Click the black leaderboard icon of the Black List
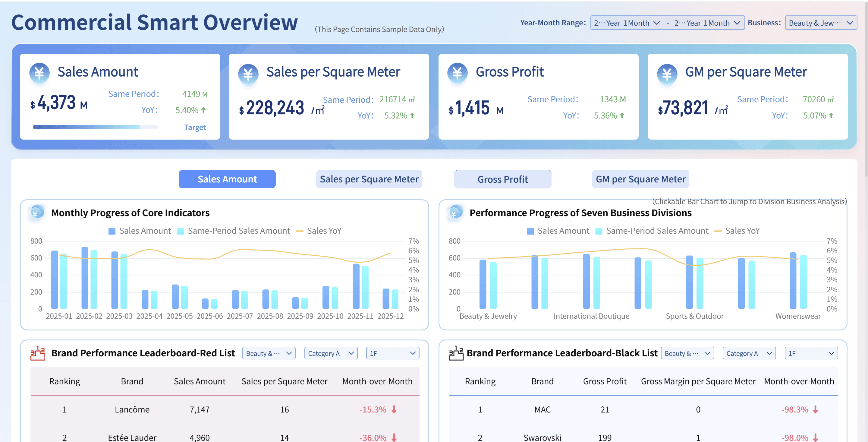This screenshot has height=442, width=868. point(456,353)
